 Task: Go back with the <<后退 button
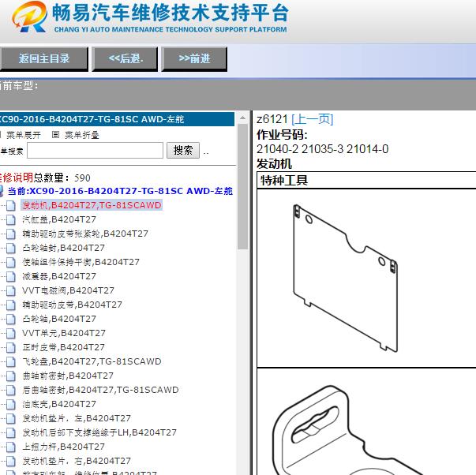125,58
